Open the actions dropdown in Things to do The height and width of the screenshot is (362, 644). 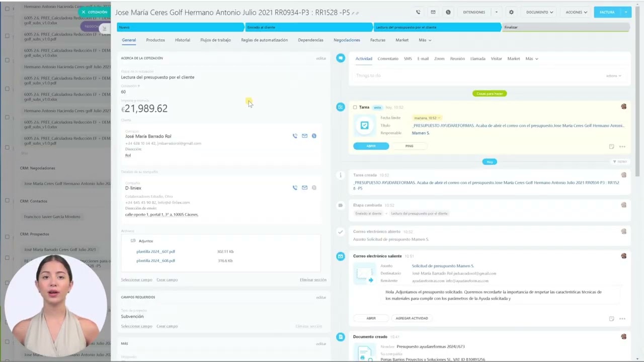(x=613, y=76)
